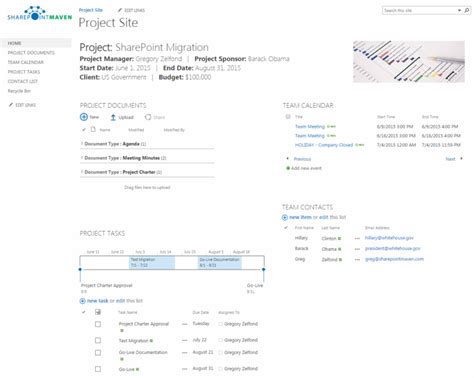Click president@whitehouse.gov email link

click(393, 249)
